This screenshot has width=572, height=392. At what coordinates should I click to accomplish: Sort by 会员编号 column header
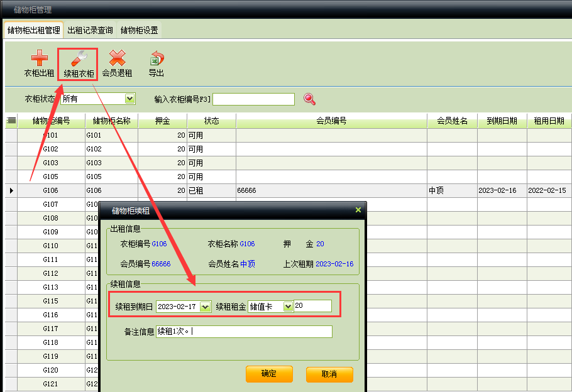coord(331,121)
